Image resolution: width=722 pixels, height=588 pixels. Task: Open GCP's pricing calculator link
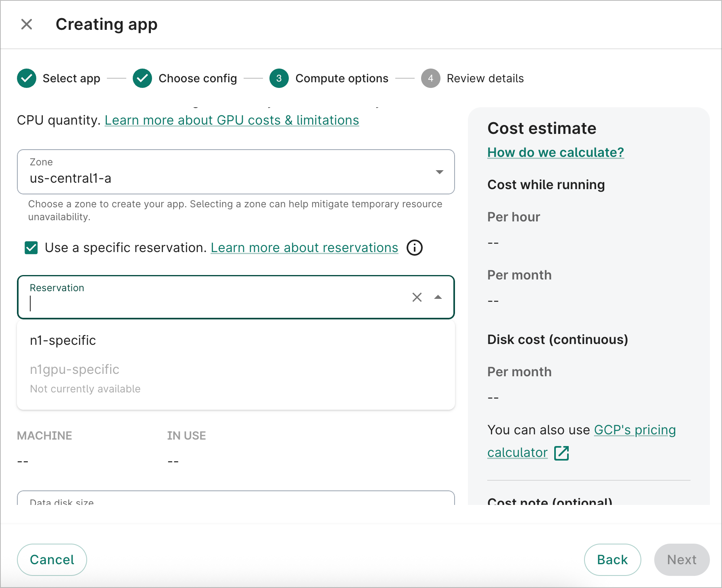coord(634,430)
